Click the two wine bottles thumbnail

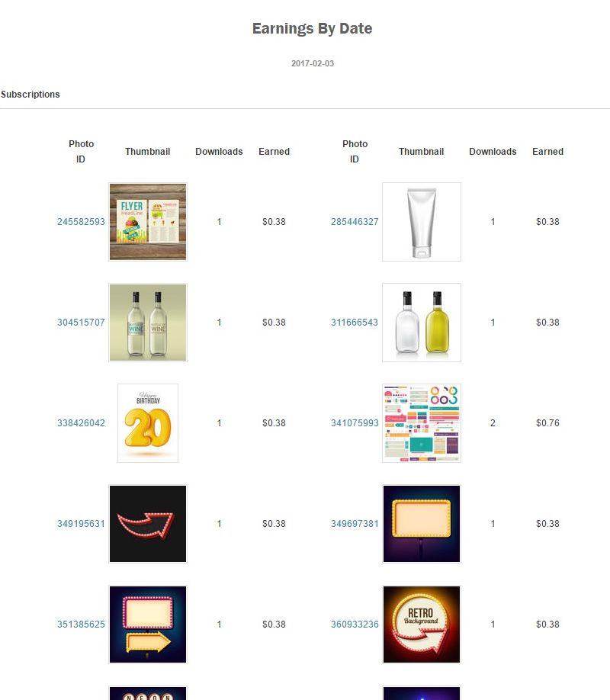[148, 323]
